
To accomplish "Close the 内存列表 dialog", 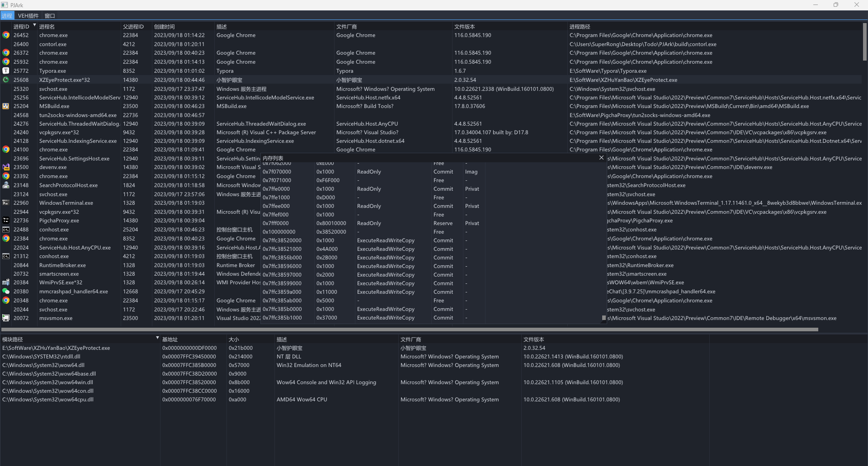I will click(601, 158).
